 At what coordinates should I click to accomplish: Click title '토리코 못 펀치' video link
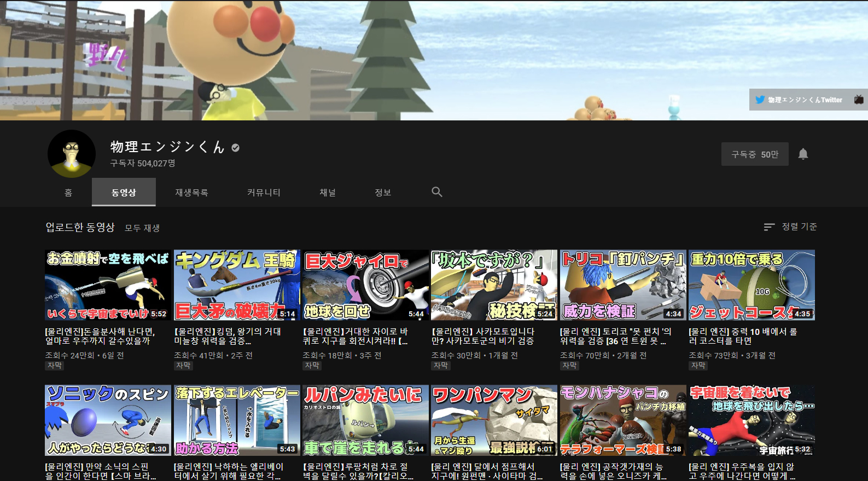coord(616,336)
